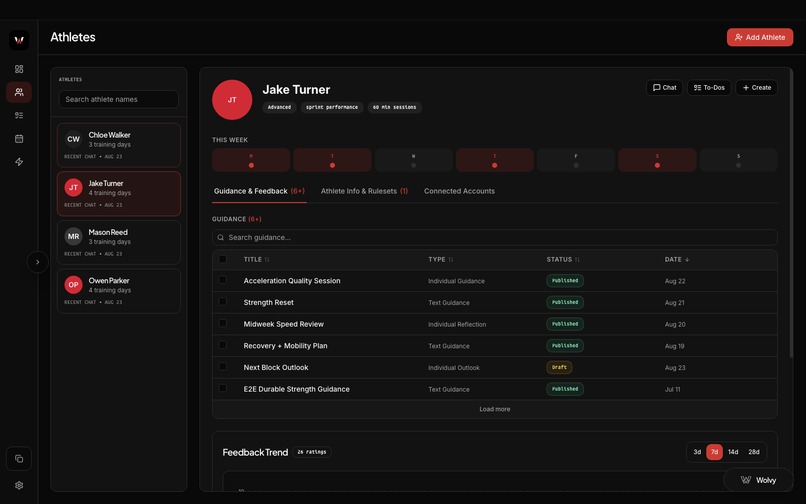806x504 pixels.
Task: Click the Advanced tag under Jake Turner
Action: coord(279,107)
